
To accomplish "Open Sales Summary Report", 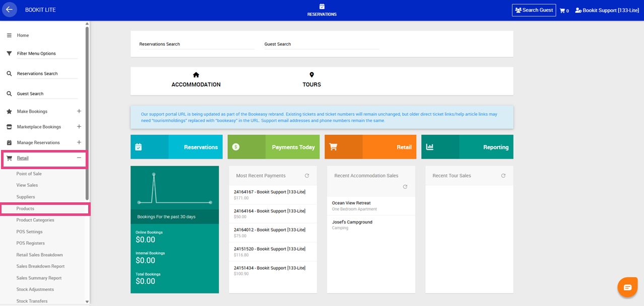I will [39, 278].
